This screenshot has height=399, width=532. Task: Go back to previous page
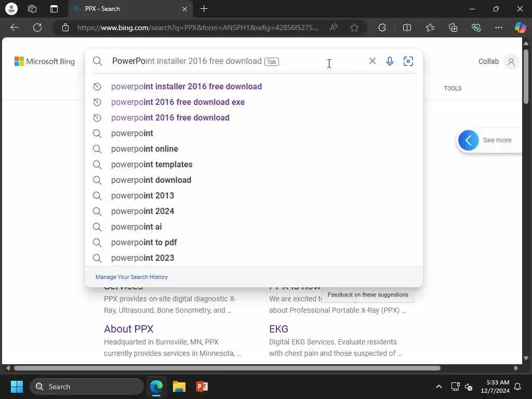pos(14,28)
